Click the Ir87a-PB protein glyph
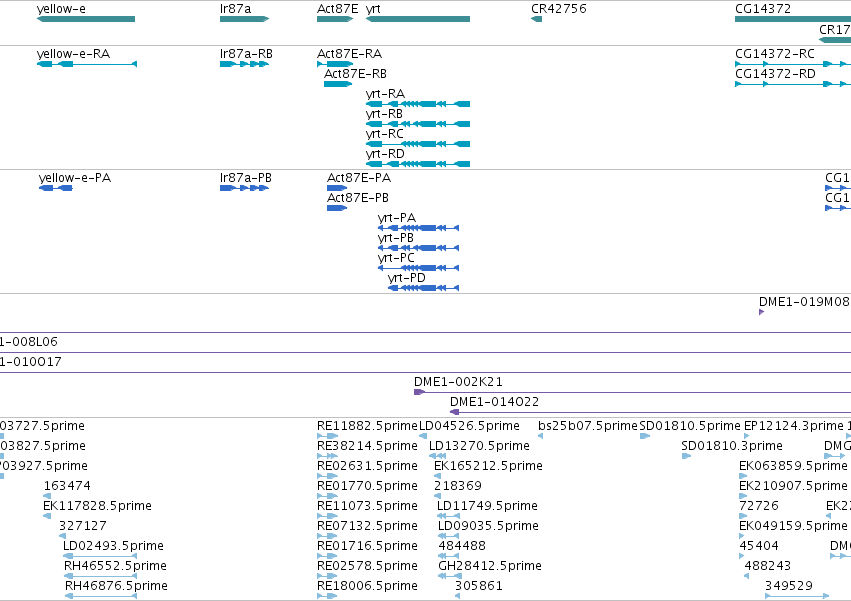Image resolution: width=851 pixels, height=601 pixels. click(x=244, y=188)
